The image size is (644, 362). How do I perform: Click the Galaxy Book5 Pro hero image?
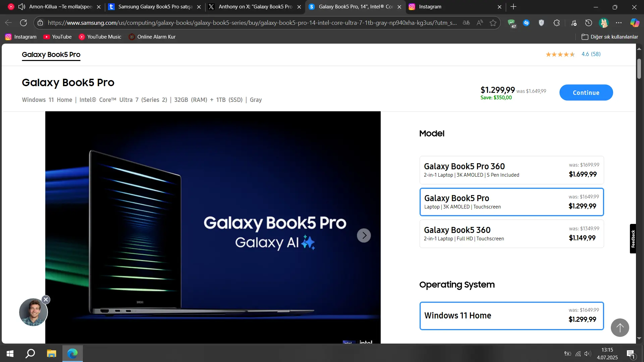tap(213, 227)
